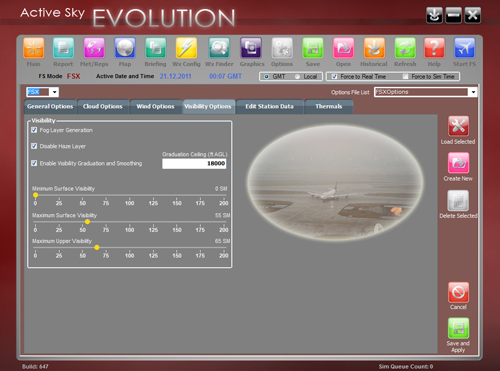Viewport: 500px width, 371px height.
Task: Click the Maximum Upper Visibility slider handle
Action: [x=97, y=247]
